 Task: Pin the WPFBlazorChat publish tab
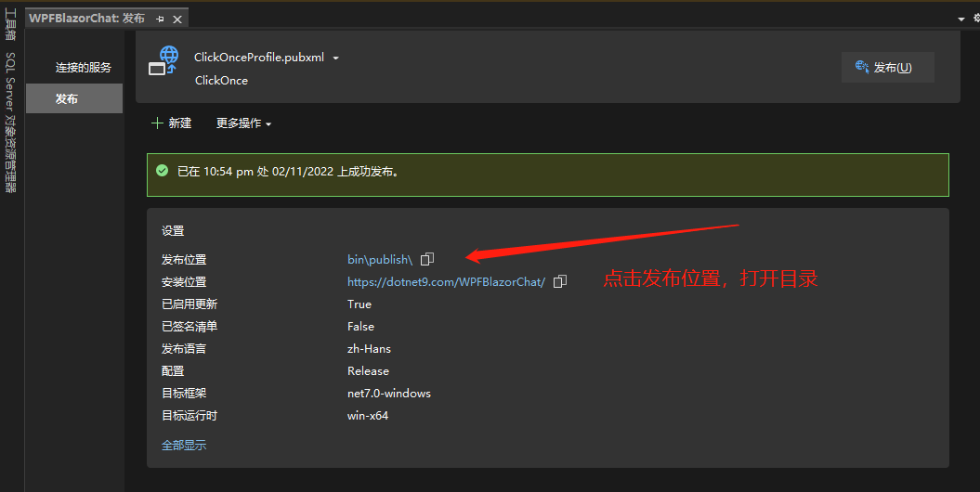(160, 19)
